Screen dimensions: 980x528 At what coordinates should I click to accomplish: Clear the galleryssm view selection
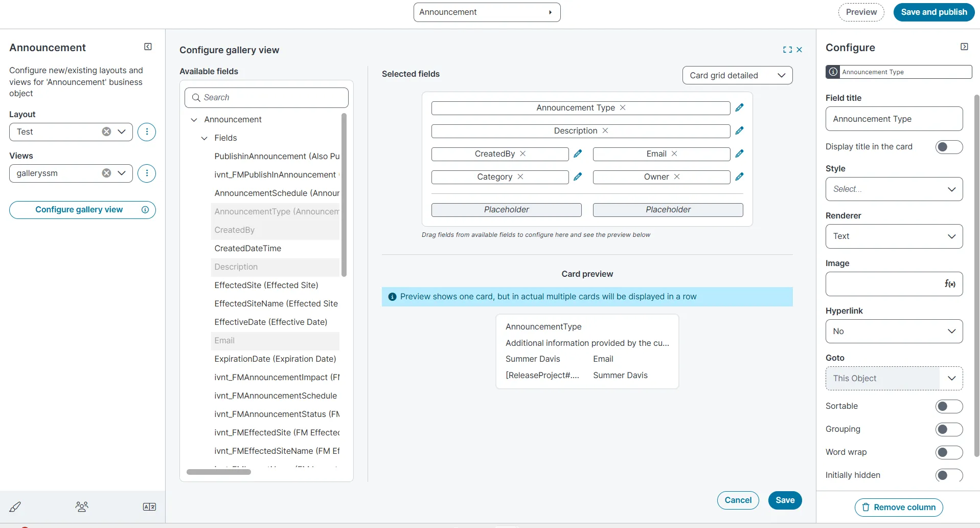point(106,173)
